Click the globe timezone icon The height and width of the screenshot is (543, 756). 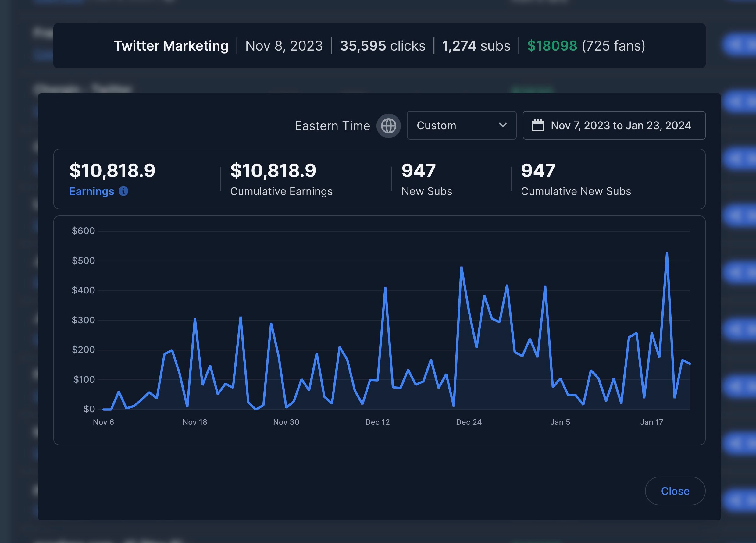(388, 126)
